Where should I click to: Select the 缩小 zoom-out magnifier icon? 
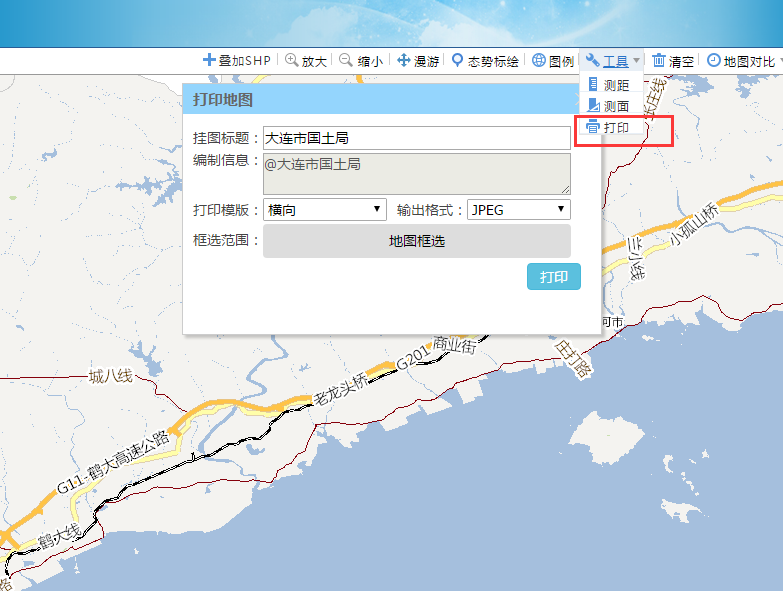coord(346,60)
